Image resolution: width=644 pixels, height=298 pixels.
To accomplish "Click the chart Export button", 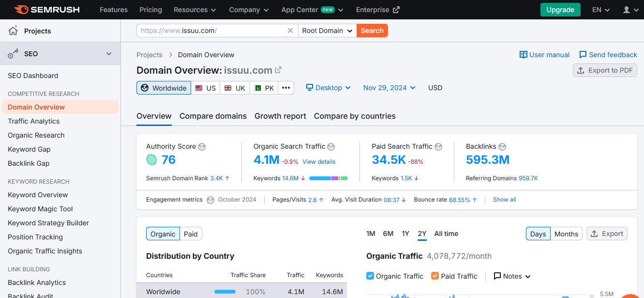I will point(607,234).
